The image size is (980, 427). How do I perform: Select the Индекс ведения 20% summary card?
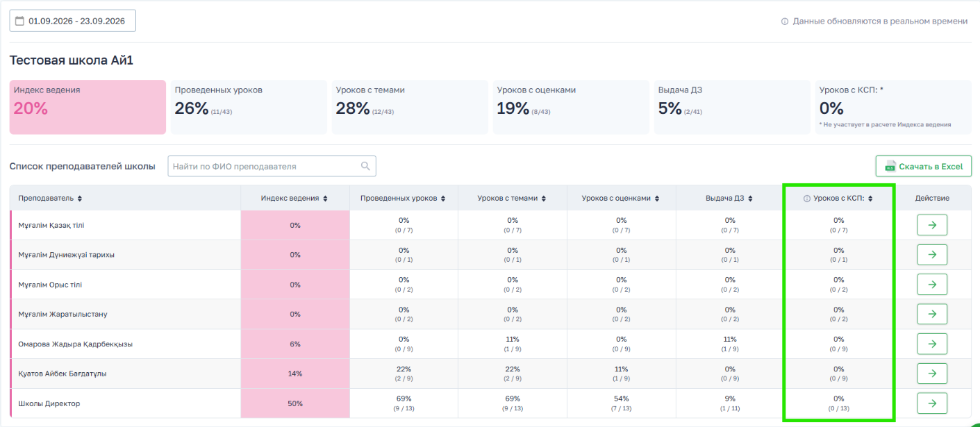point(88,107)
